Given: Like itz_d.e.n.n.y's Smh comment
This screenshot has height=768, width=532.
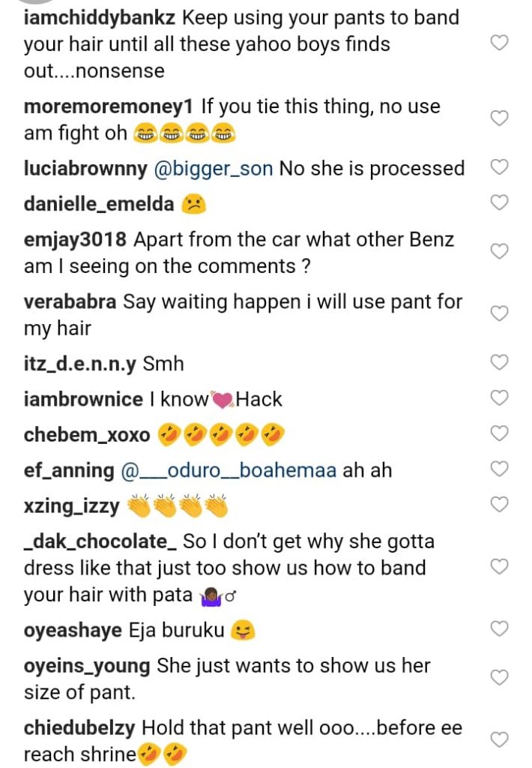Looking at the screenshot, I should (498, 363).
